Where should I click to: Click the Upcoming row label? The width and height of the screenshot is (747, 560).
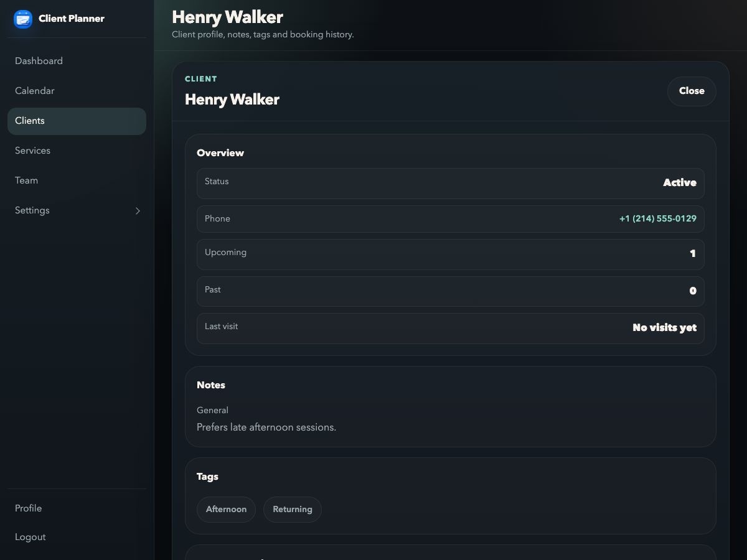tap(225, 253)
